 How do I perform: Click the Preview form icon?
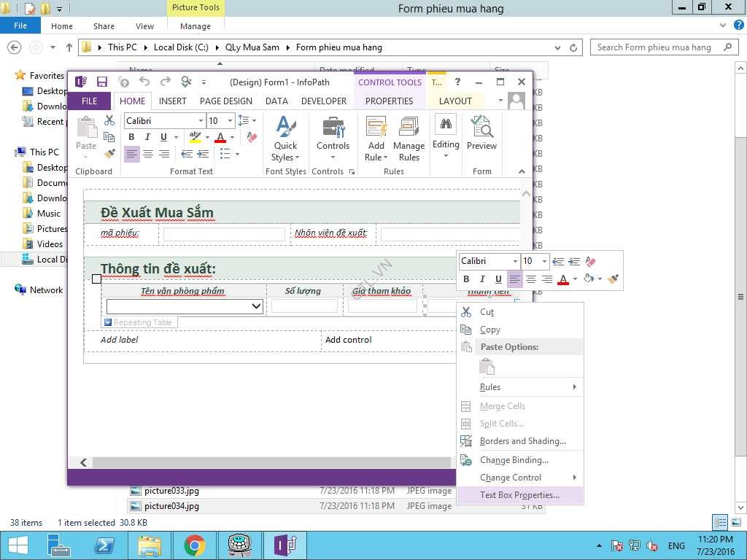tap(481, 133)
